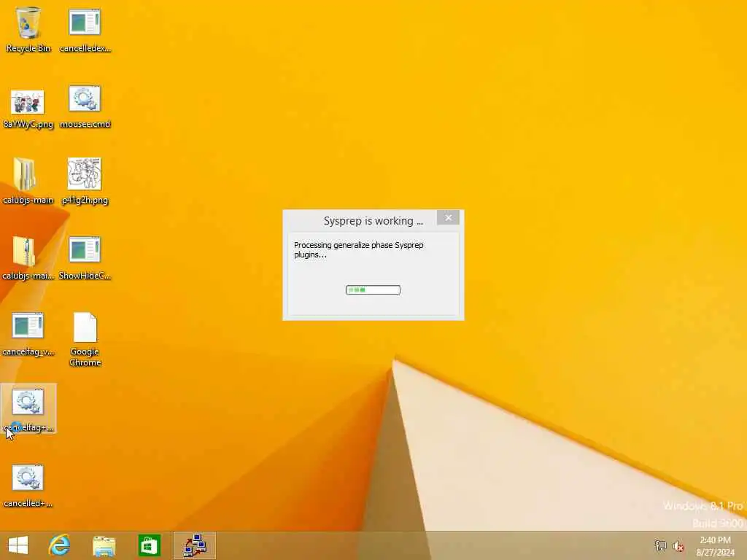
Task: Click the Processing generalize phase text
Action: pyautogui.click(x=359, y=249)
